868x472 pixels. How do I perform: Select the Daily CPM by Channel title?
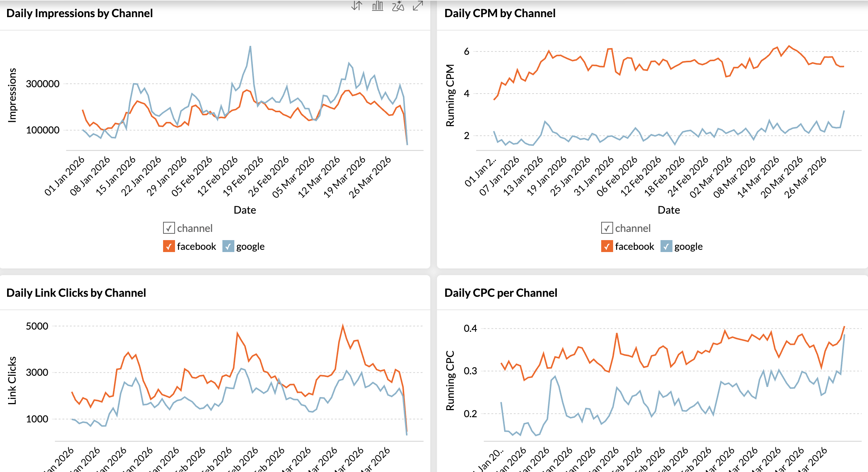[500, 13]
